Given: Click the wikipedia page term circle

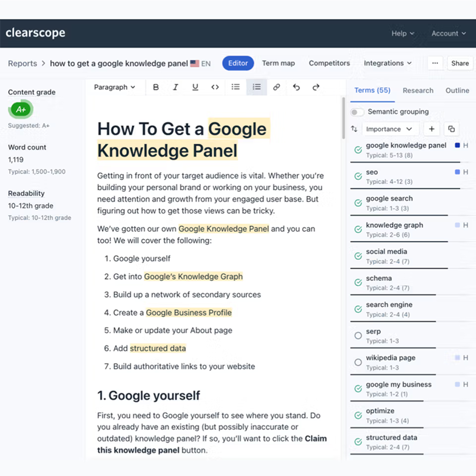Looking at the screenshot, I should click(358, 362).
